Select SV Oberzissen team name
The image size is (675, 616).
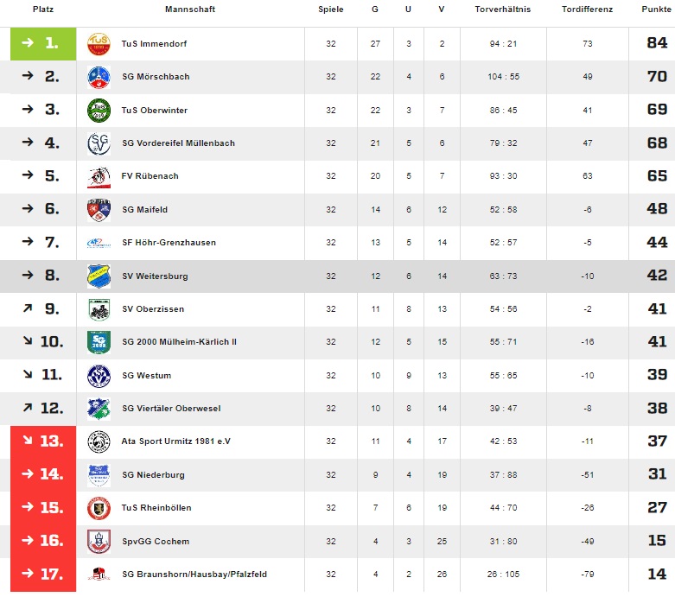pos(153,309)
